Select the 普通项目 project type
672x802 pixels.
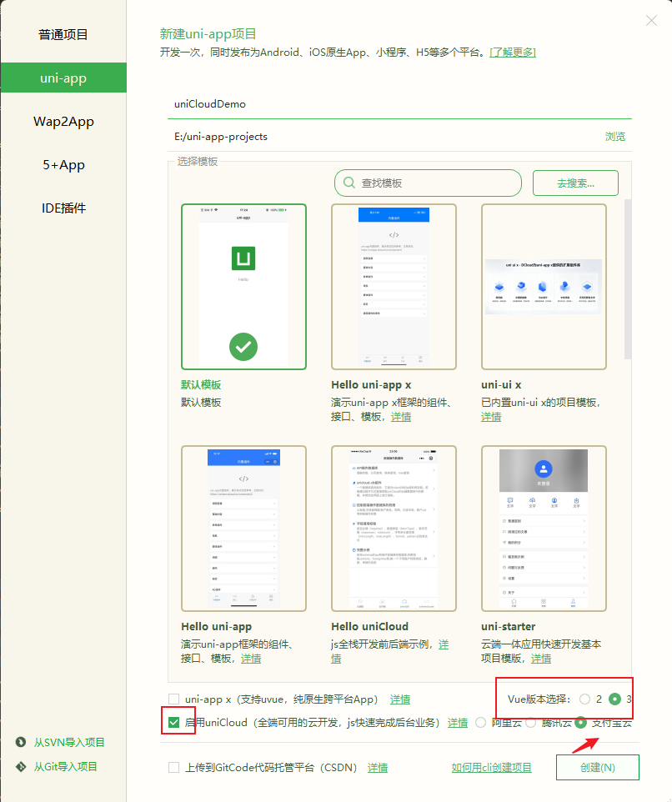click(x=63, y=35)
